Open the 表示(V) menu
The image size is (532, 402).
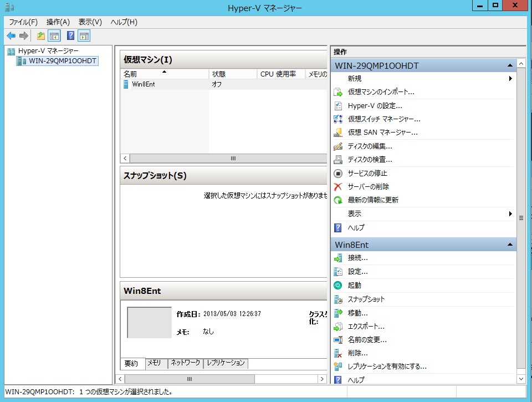[x=90, y=22]
